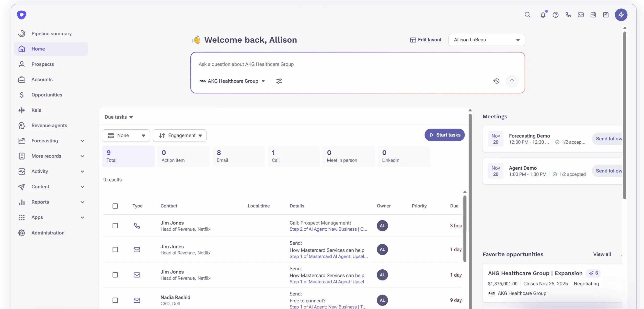This screenshot has width=644, height=309.
Task: Expand the Content sidebar section
Action: (82, 187)
